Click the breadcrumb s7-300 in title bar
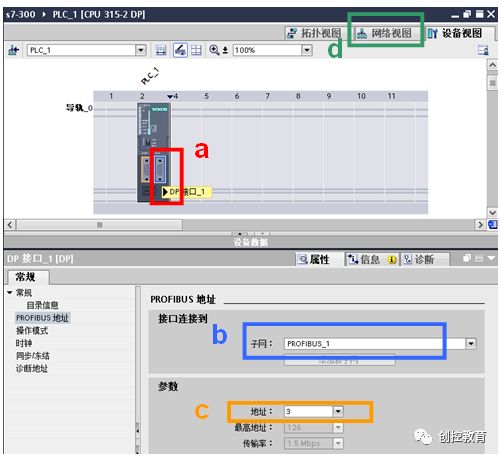Image resolution: width=502 pixels, height=459 pixels. (20, 14)
